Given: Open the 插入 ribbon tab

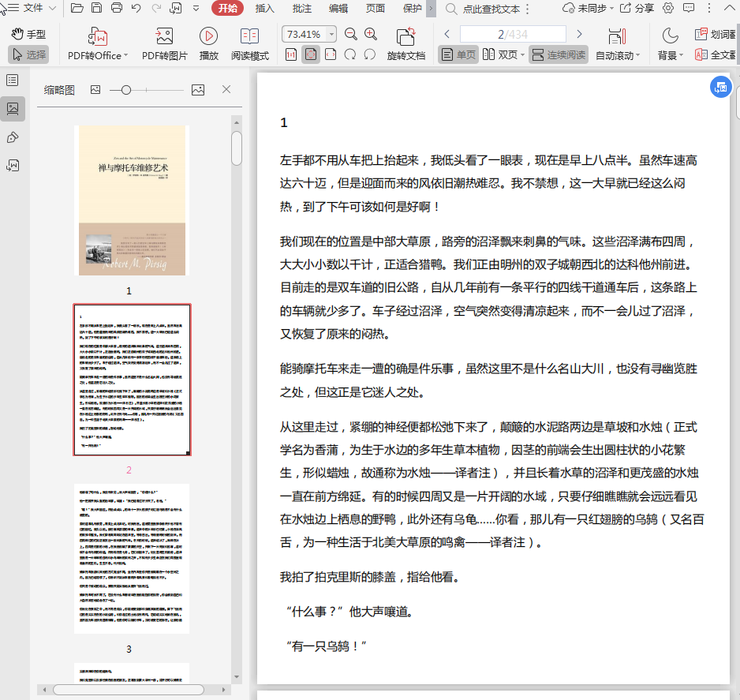Looking at the screenshot, I should coord(265,9).
